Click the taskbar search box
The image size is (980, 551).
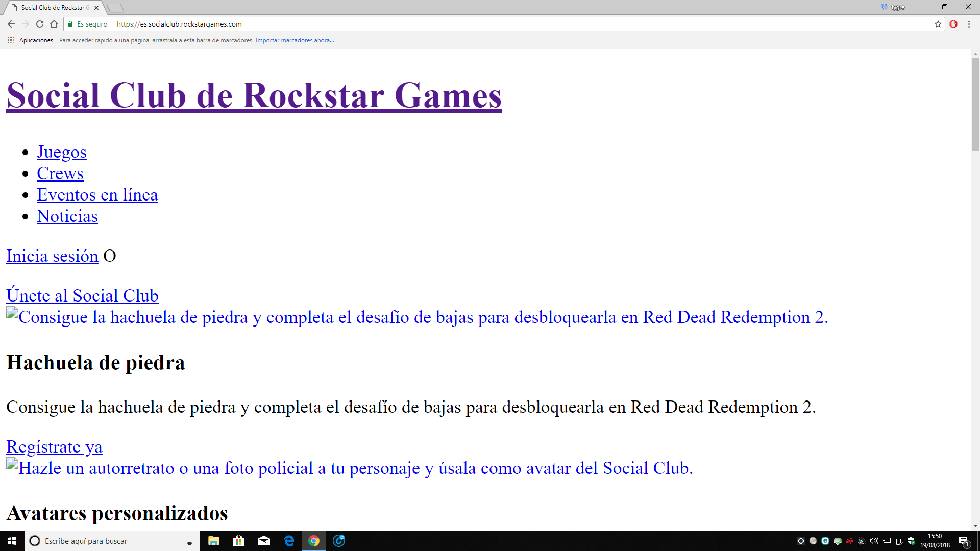pos(112,541)
